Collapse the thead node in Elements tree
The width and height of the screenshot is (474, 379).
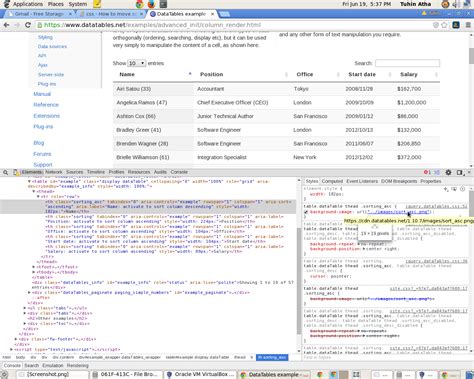34,192
